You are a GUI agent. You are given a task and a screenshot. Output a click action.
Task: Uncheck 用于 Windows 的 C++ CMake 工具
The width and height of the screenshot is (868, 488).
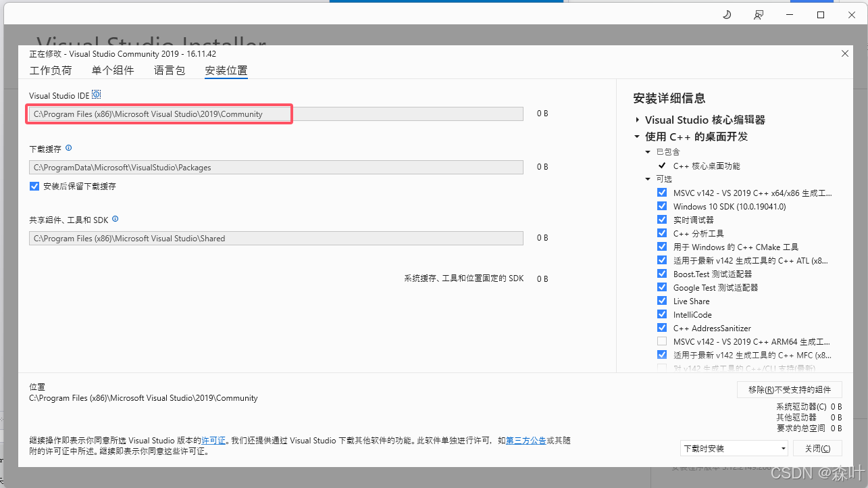[x=662, y=247]
